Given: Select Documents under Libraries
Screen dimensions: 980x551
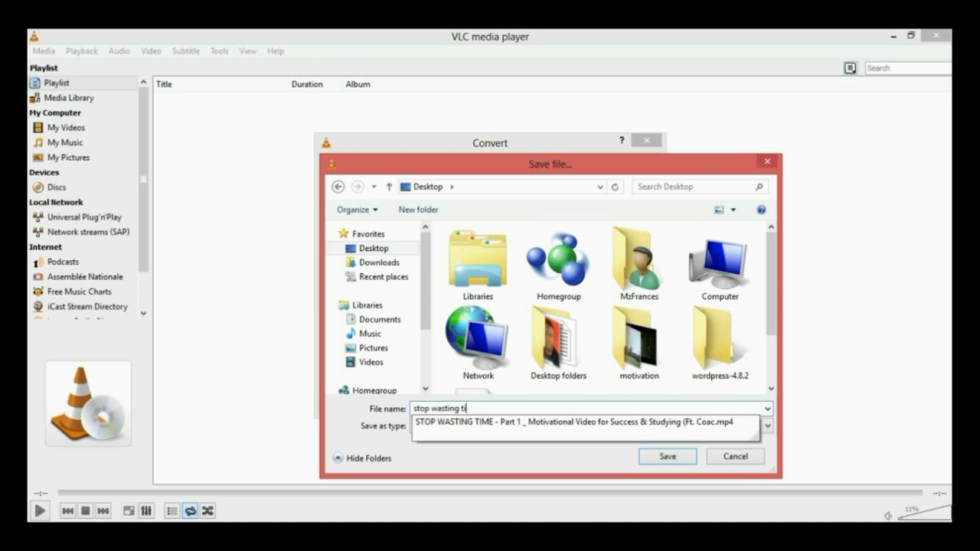Looking at the screenshot, I should click(x=380, y=319).
